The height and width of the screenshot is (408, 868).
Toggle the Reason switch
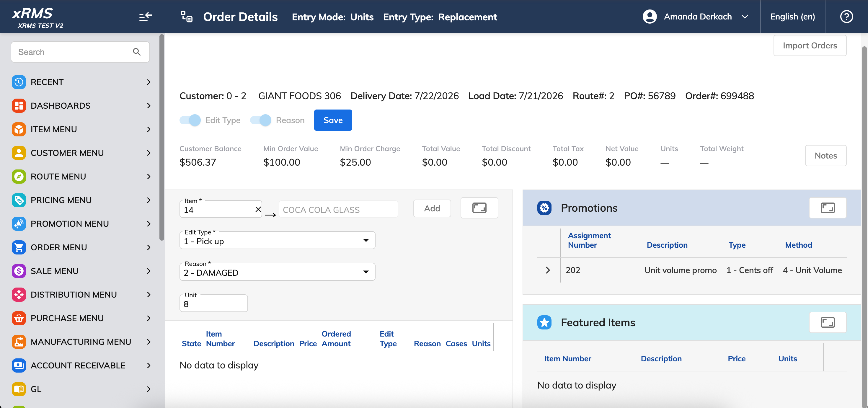coord(260,120)
